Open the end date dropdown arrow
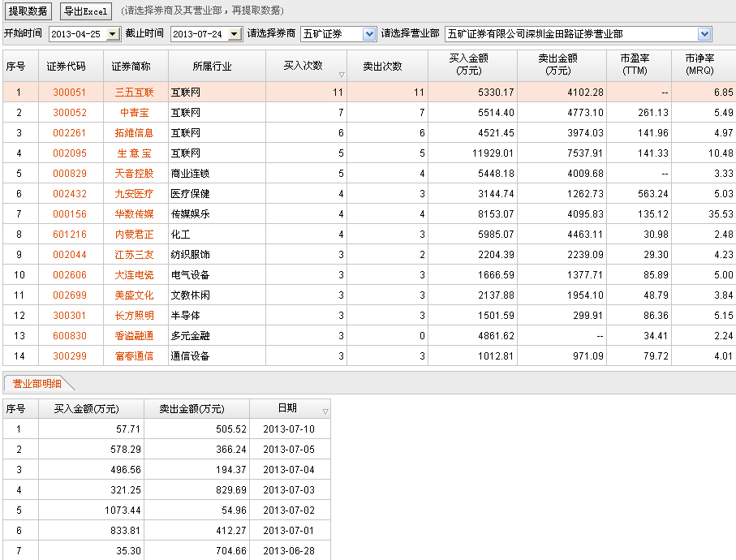Screen dimensions: 736x560 pyautogui.click(x=235, y=34)
